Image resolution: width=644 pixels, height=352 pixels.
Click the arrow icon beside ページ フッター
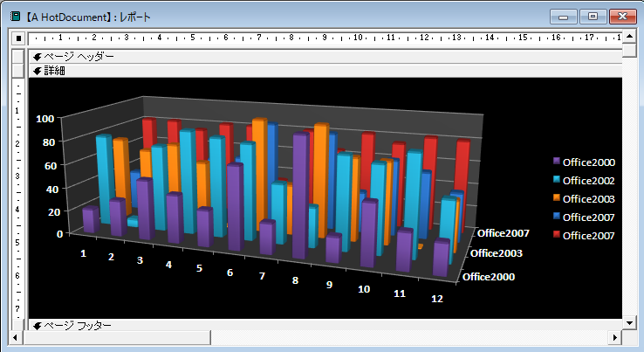click(x=38, y=325)
